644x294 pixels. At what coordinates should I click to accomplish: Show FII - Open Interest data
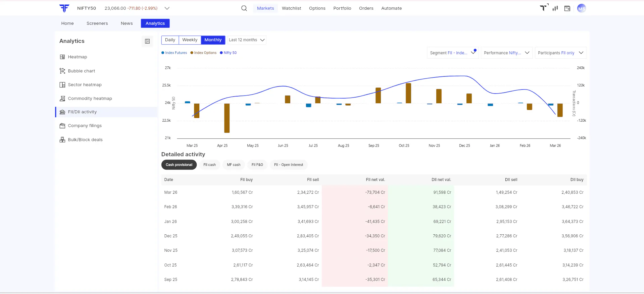pos(288,165)
